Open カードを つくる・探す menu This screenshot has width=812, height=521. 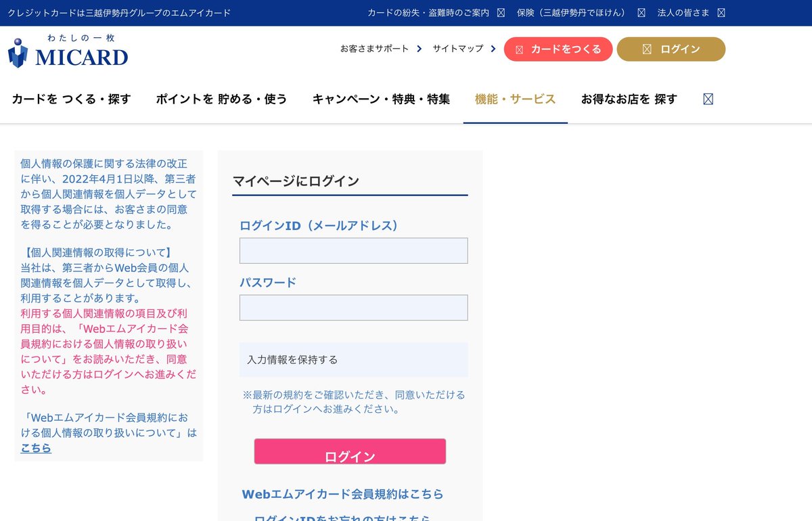pos(71,99)
